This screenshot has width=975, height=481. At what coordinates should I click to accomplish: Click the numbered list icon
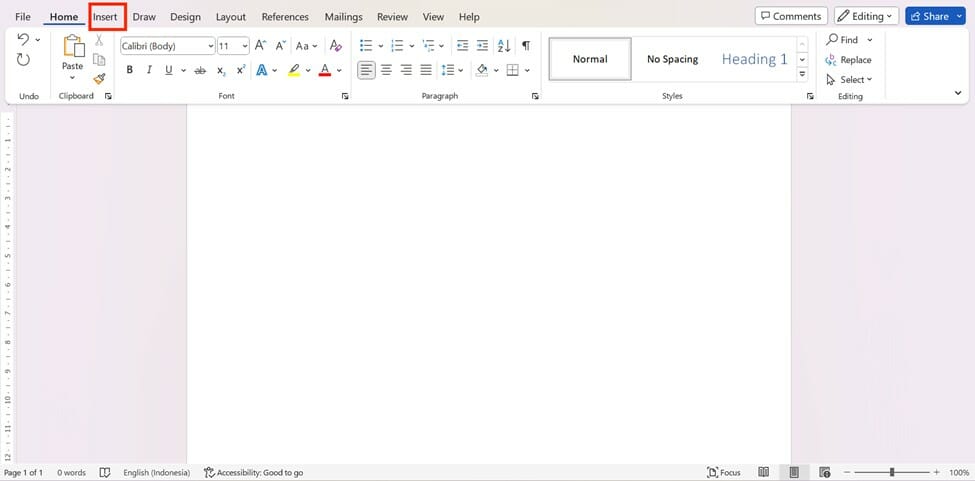point(397,45)
